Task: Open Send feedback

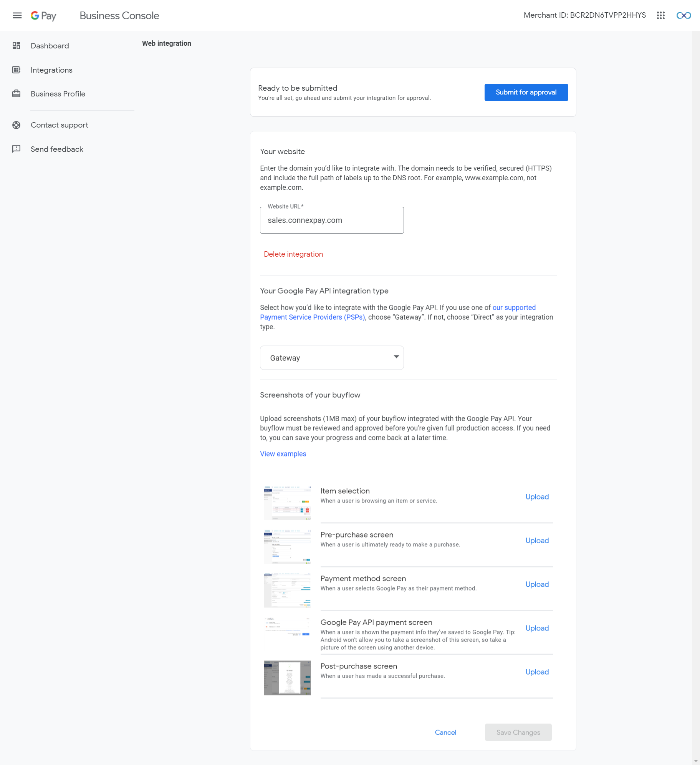Action: click(x=57, y=149)
